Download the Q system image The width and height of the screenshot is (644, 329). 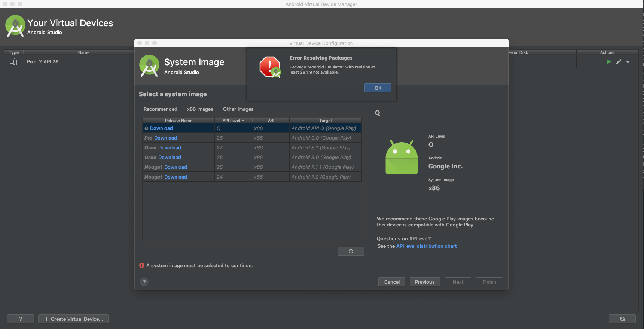pyautogui.click(x=161, y=128)
